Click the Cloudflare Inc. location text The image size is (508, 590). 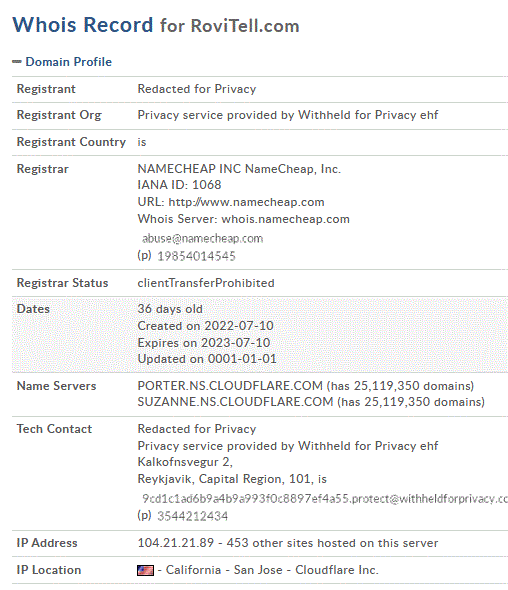coord(336,570)
